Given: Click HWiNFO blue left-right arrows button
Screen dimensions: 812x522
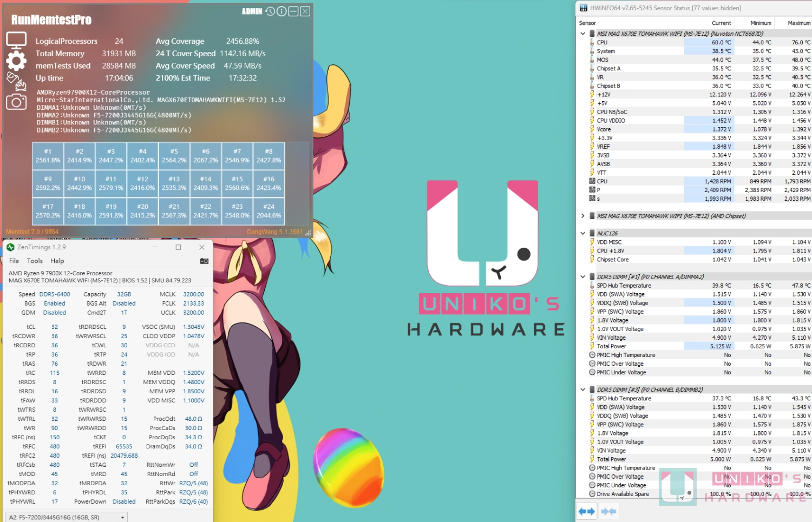Looking at the screenshot, I should coord(587,511).
